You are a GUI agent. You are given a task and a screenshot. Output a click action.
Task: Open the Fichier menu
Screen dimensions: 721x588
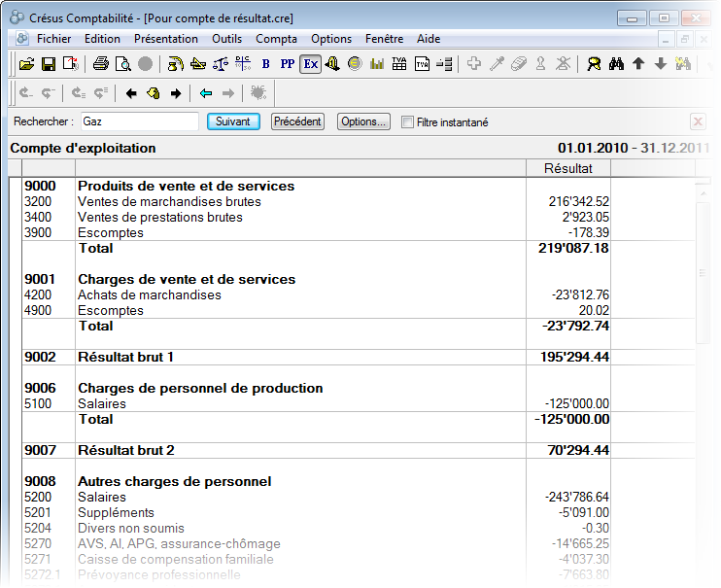pos(53,39)
